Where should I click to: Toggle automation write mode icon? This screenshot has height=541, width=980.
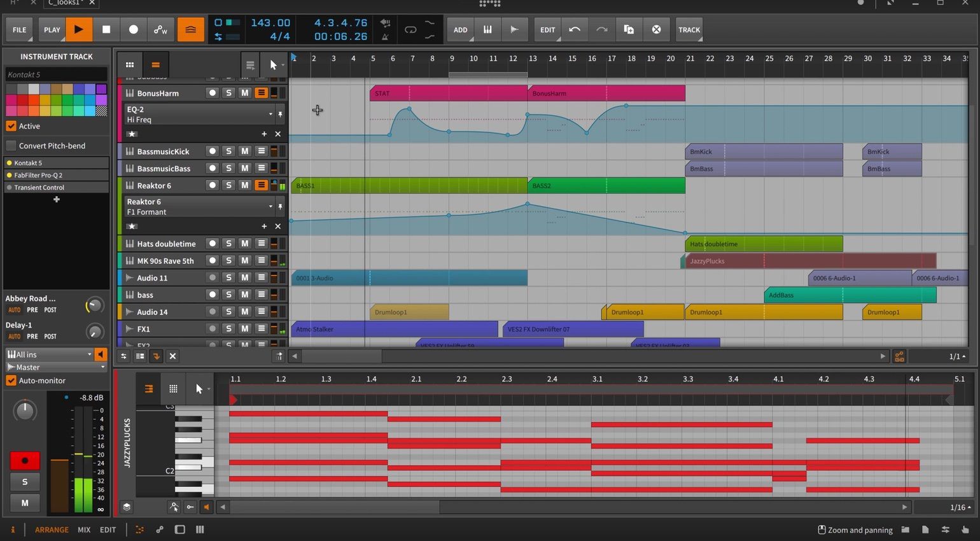tap(160, 29)
